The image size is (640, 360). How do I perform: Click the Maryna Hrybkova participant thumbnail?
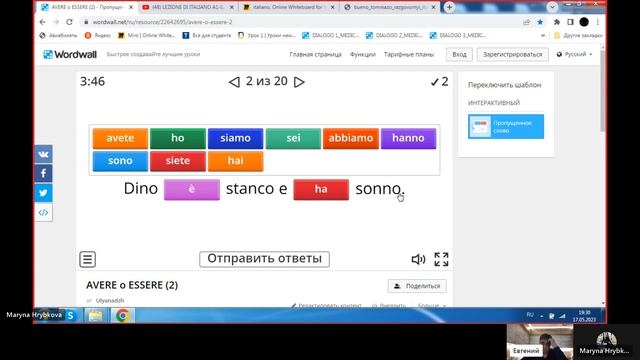(x=606, y=342)
